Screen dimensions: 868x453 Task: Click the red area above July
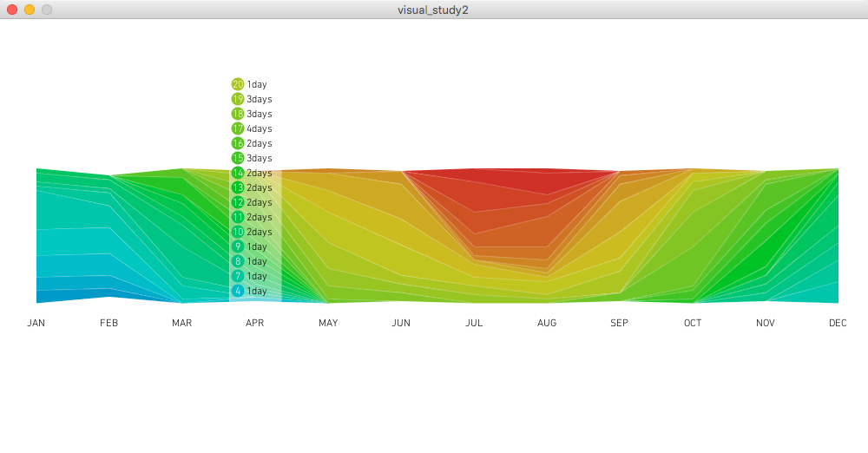[486, 187]
